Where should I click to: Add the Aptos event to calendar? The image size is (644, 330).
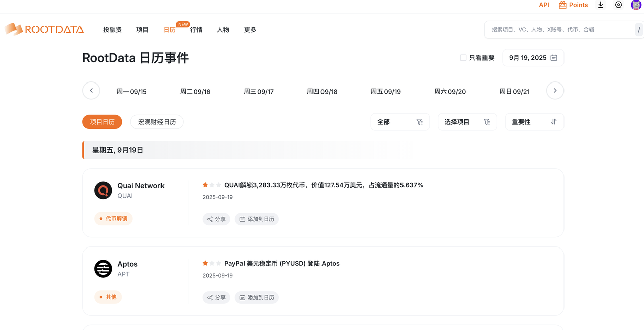tap(257, 298)
